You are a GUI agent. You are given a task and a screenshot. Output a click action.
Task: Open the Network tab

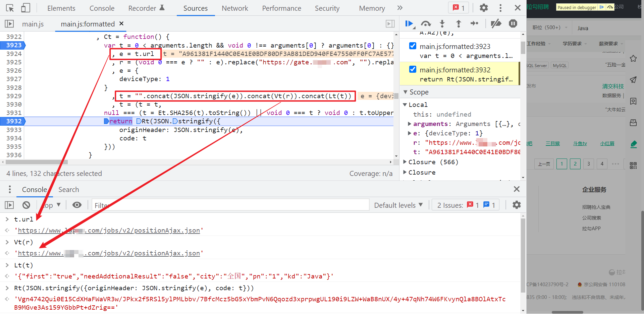[235, 8]
